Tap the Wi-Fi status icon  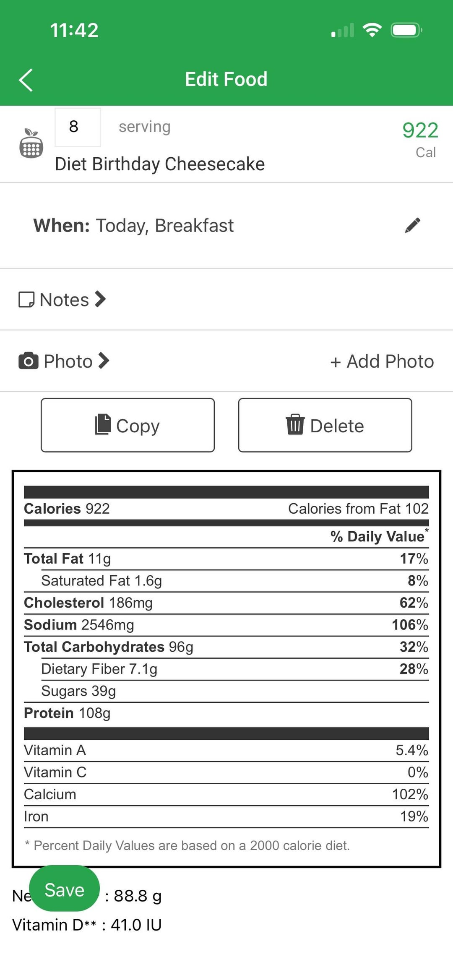pos(372,30)
